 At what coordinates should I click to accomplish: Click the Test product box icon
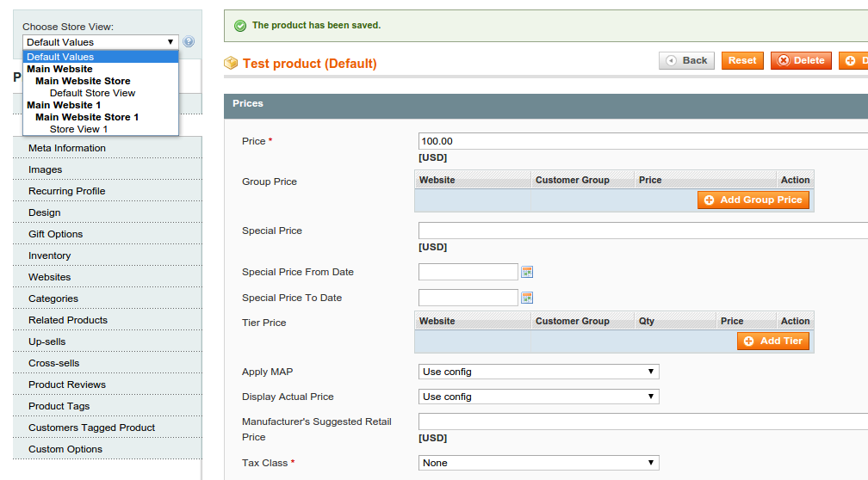(x=231, y=63)
